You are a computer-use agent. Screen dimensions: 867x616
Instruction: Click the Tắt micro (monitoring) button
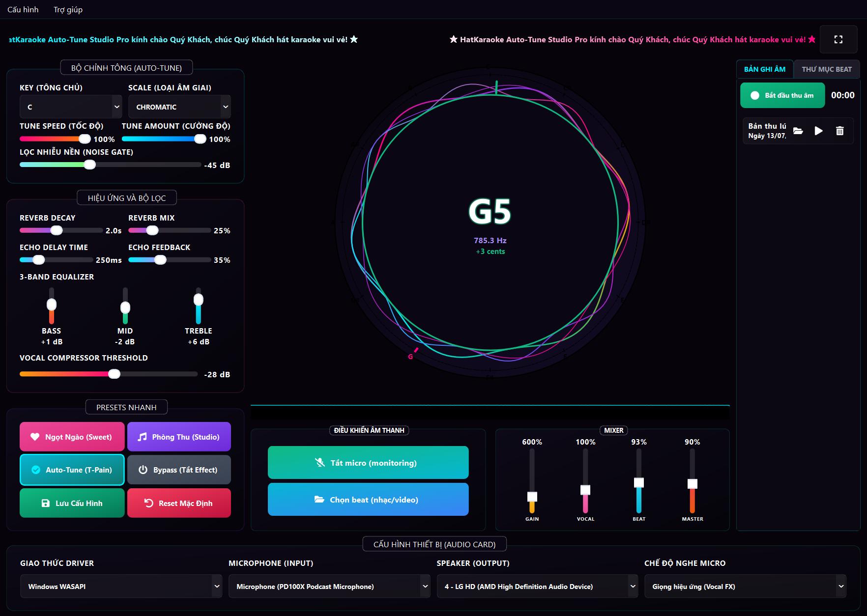click(368, 462)
